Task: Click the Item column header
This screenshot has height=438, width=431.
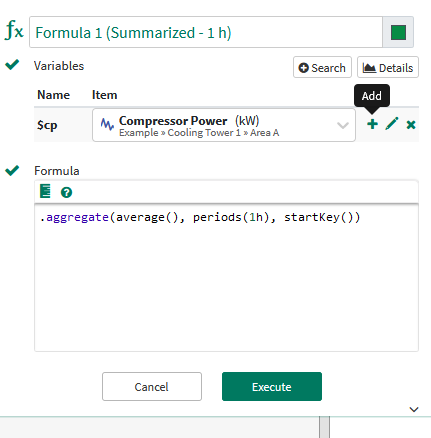Action: (x=104, y=95)
